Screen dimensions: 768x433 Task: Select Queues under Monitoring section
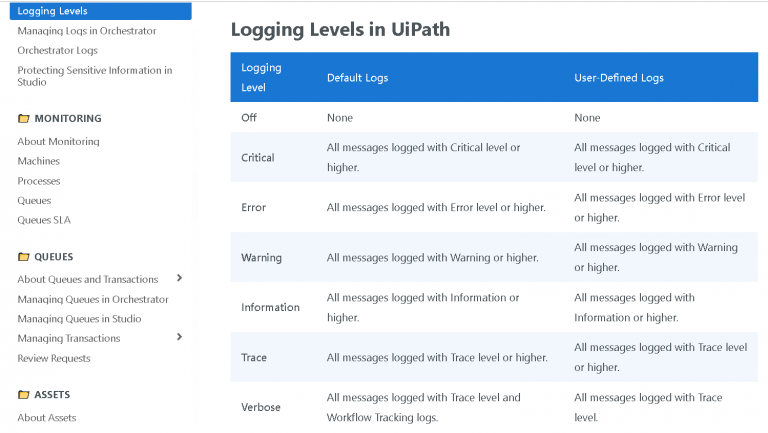[34, 200]
